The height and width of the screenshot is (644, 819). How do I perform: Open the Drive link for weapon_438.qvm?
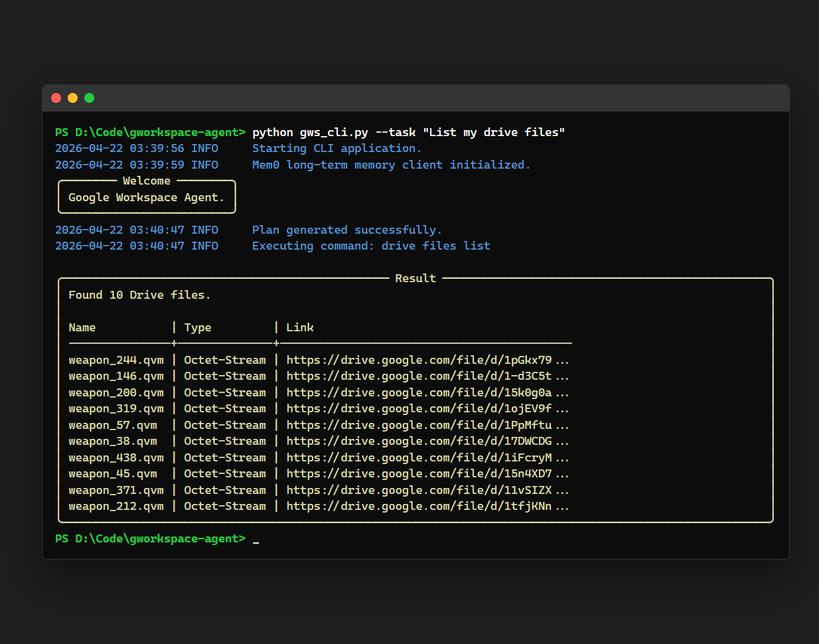(427, 457)
